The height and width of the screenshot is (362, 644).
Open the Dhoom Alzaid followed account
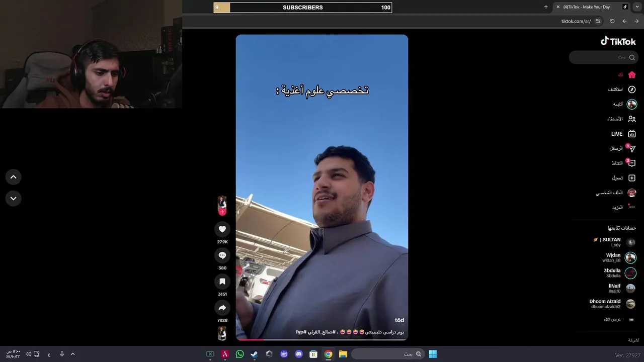pyautogui.click(x=612, y=304)
